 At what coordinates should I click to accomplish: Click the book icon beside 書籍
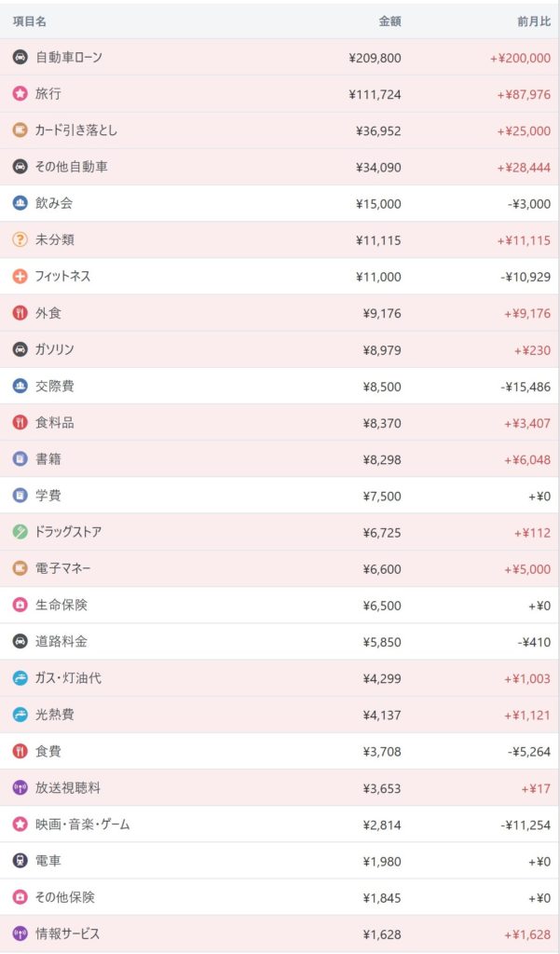[20, 459]
